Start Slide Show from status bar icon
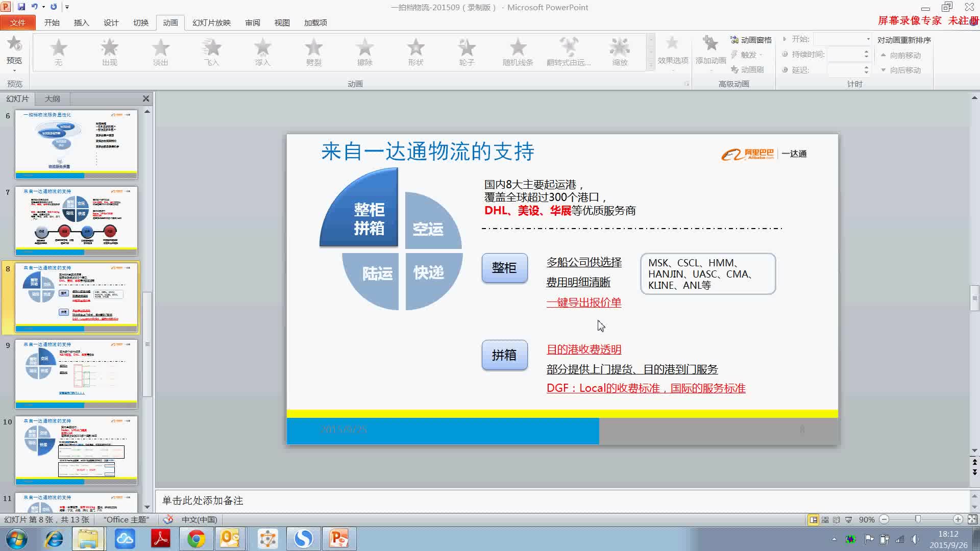This screenshot has width=980, height=551. click(848, 519)
